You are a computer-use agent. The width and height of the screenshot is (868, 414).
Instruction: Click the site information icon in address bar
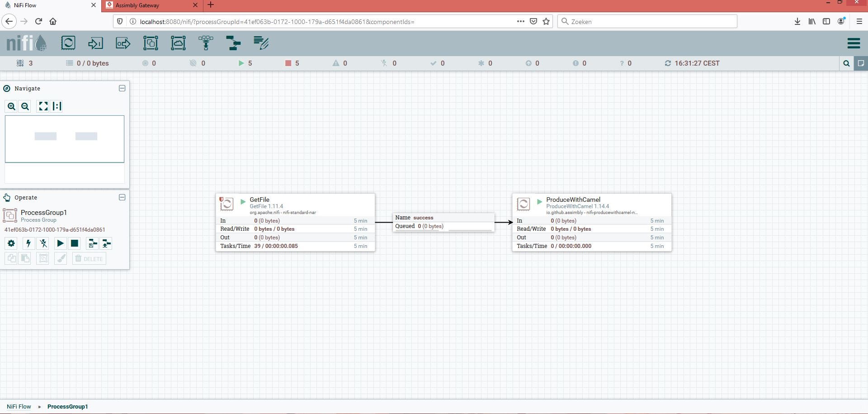132,21
